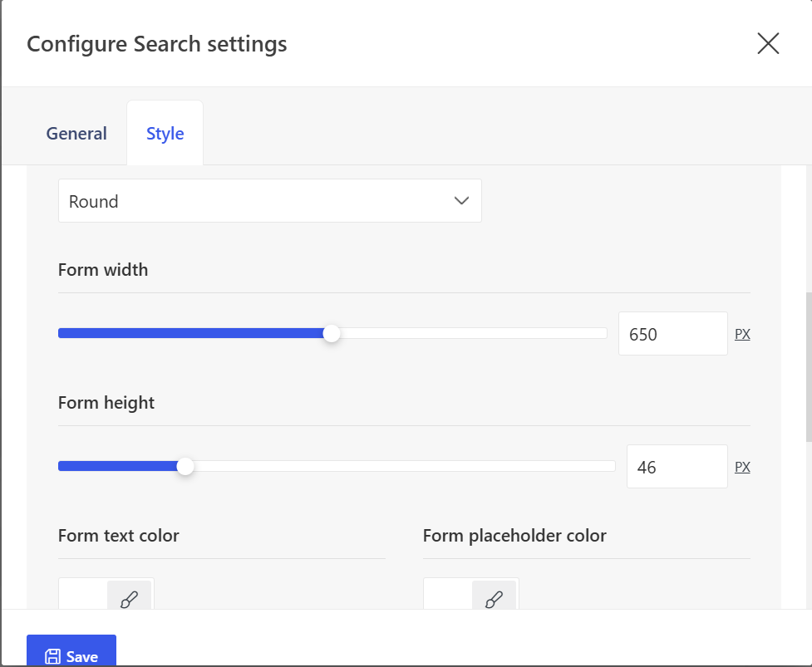The image size is (812, 667).
Task: Click the Configure Search settings title
Action: point(157,44)
